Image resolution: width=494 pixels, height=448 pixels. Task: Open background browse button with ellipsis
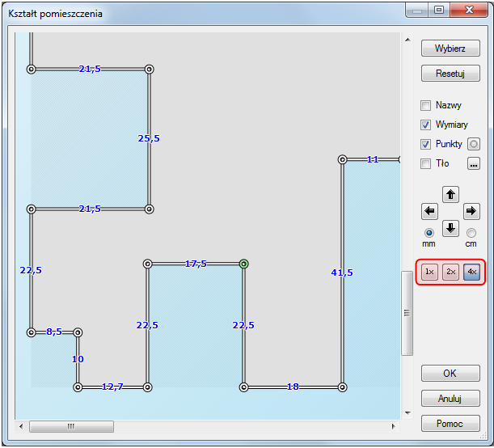tap(474, 164)
